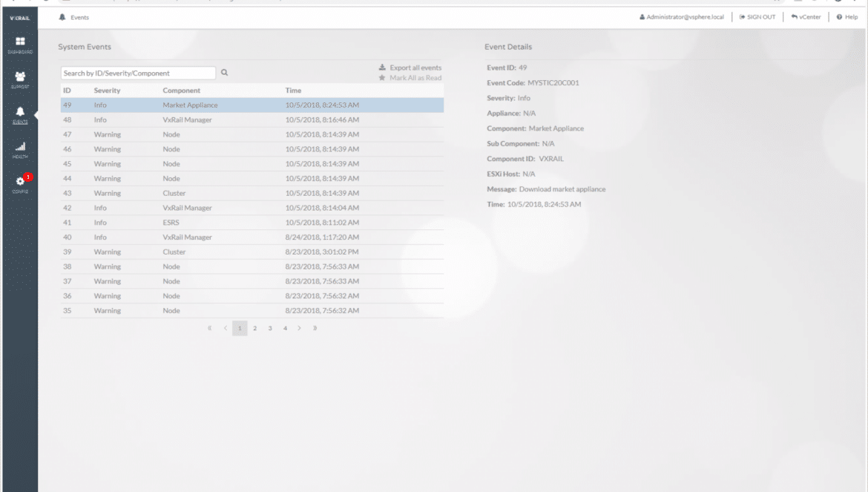Viewport: 868px width, 492px height.
Task: Go to next page of events
Action: pos(300,328)
